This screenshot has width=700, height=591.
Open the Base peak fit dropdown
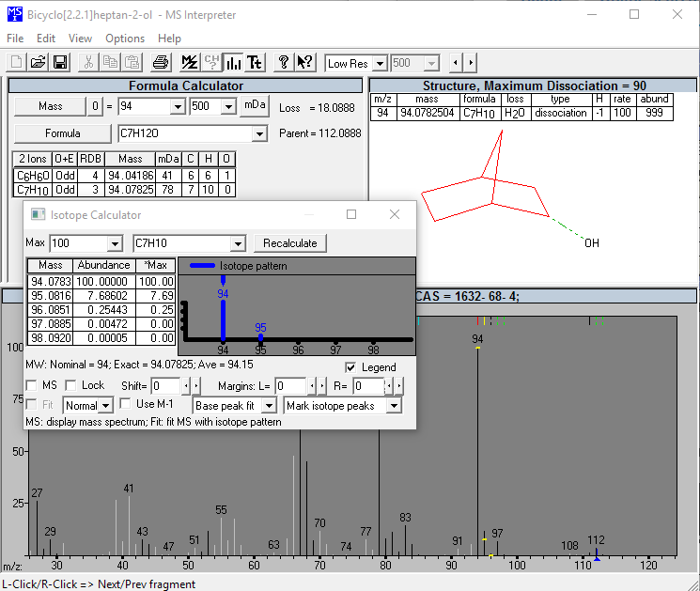269,406
